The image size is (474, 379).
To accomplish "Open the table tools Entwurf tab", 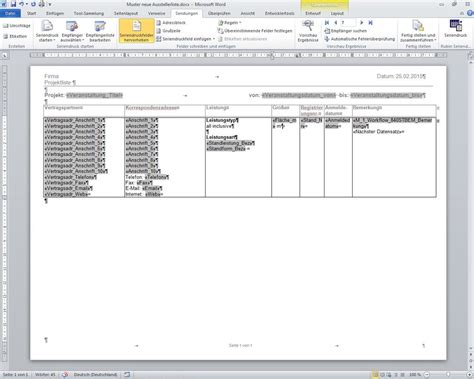I will click(x=313, y=13).
